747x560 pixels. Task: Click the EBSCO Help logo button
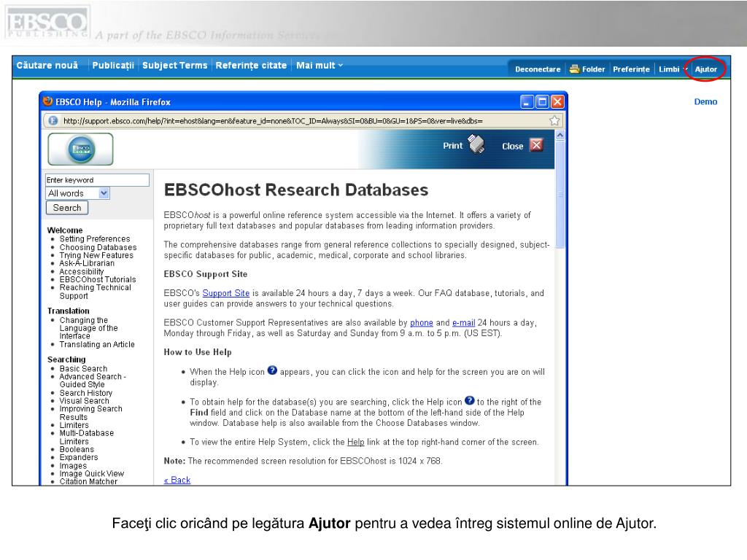[80, 149]
